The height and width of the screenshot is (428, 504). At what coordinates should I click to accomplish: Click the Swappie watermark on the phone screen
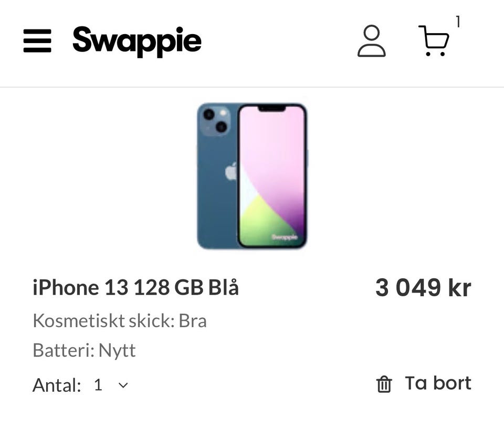click(285, 237)
